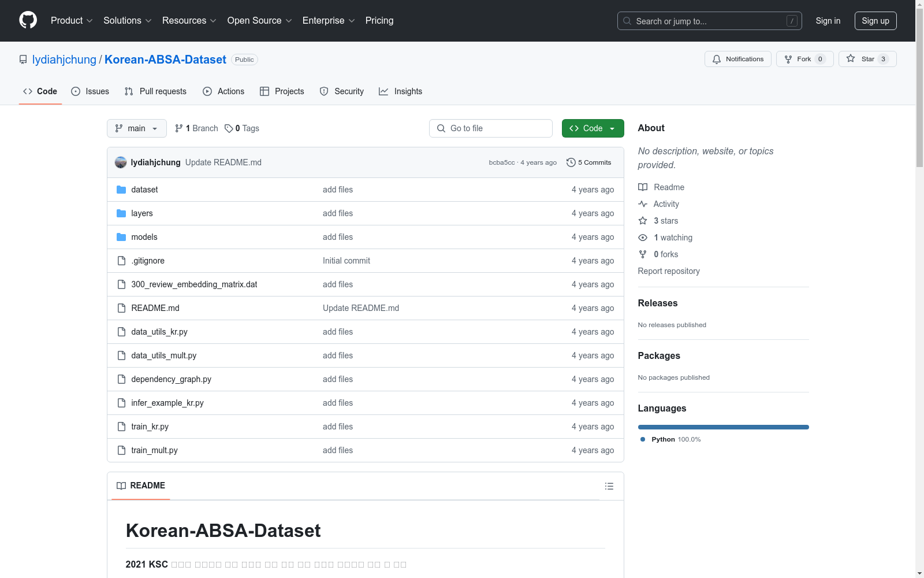Click the eye icon beside 1 watching
The height and width of the screenshot is (578, 924).
[643, 238]
